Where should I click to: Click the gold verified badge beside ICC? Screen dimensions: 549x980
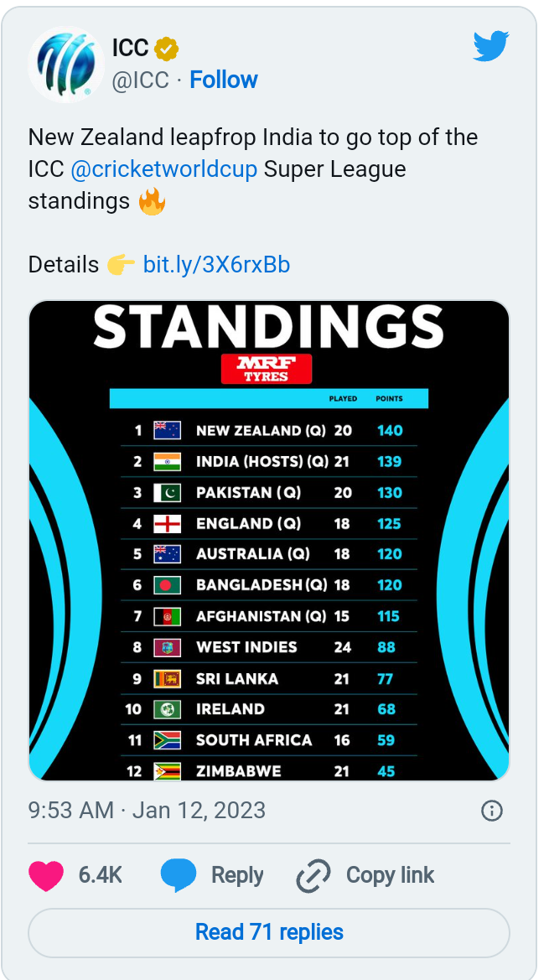tap(167, 48)
